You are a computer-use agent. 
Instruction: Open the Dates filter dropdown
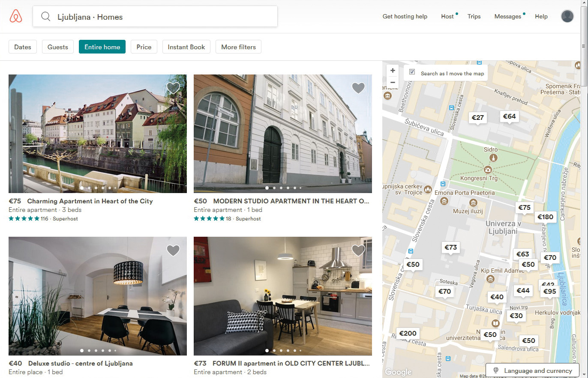[x=23, y=47]
